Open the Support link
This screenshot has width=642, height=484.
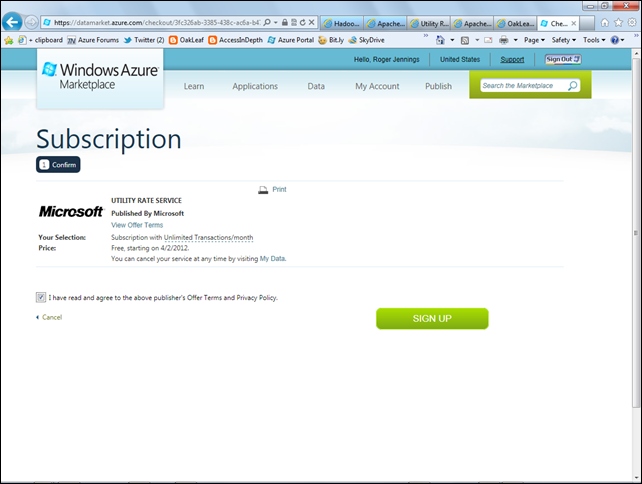coord(512,59)
